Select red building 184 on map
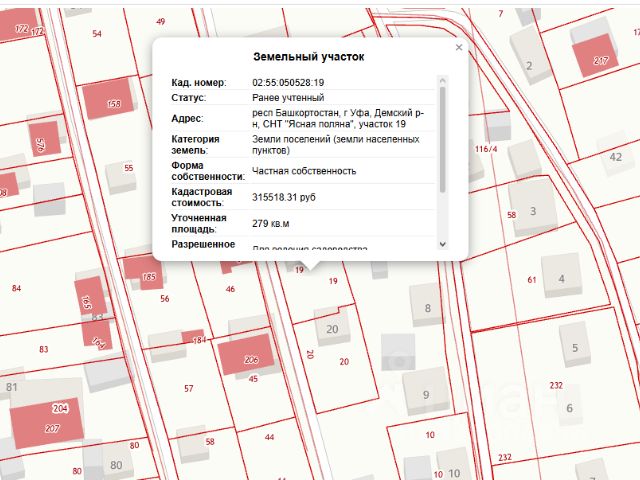Screen dimensions: 640x480 point(193,336)
